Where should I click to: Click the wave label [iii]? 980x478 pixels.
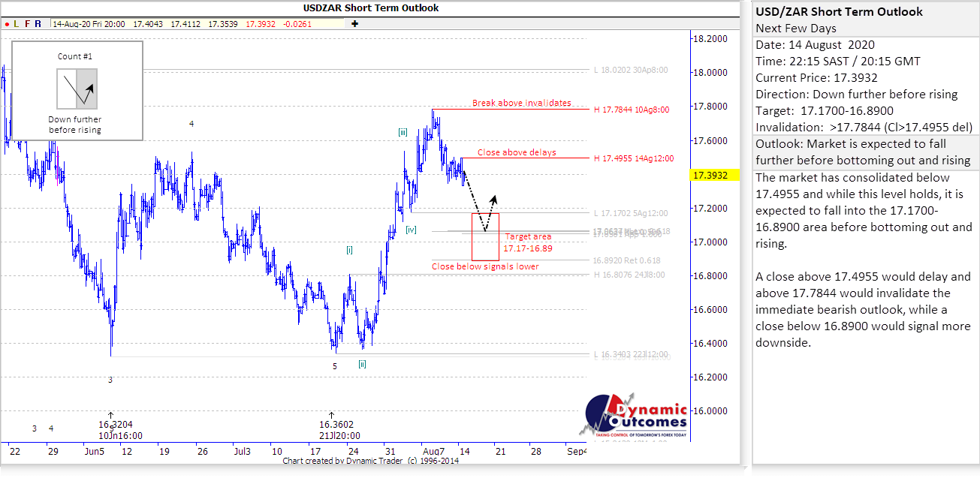pyautogui.click(x=403, y=132)
